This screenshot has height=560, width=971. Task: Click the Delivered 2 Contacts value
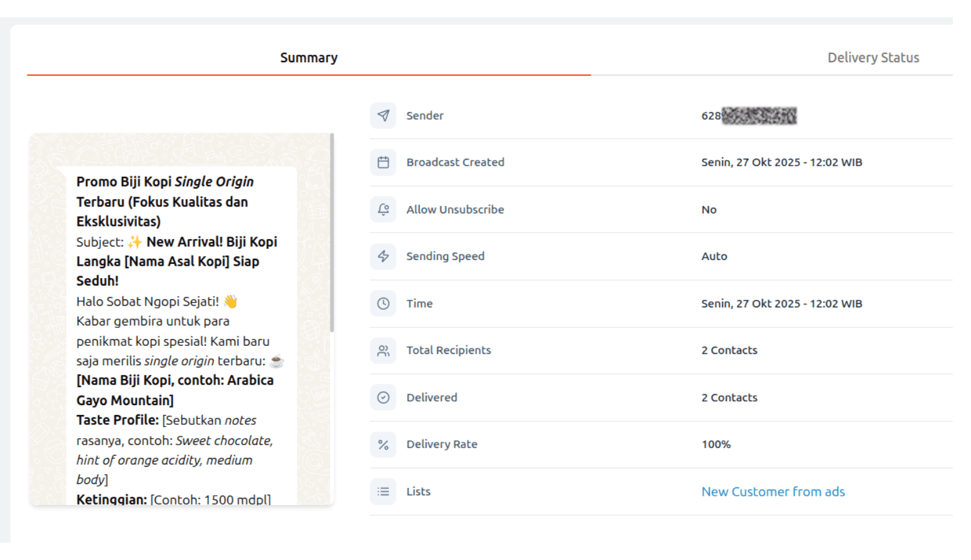[x=729, y=398]
